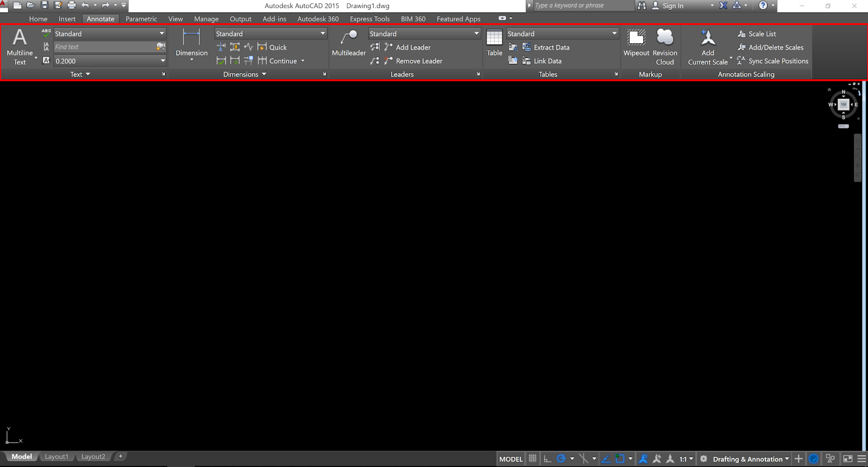Toggle the drawing grid display in status bar
Image resolution: width=868 pixels, height=467 pixels.
[x=533, y=459]
